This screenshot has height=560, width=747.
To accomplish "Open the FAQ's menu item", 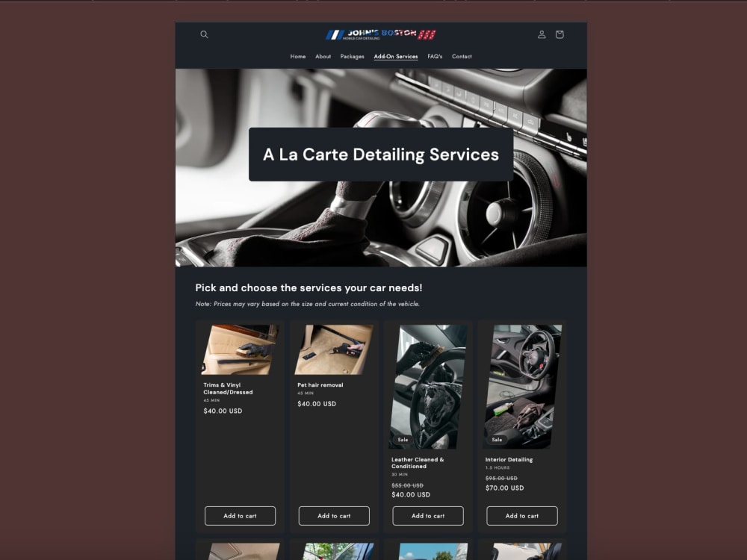I will [435, 56].
